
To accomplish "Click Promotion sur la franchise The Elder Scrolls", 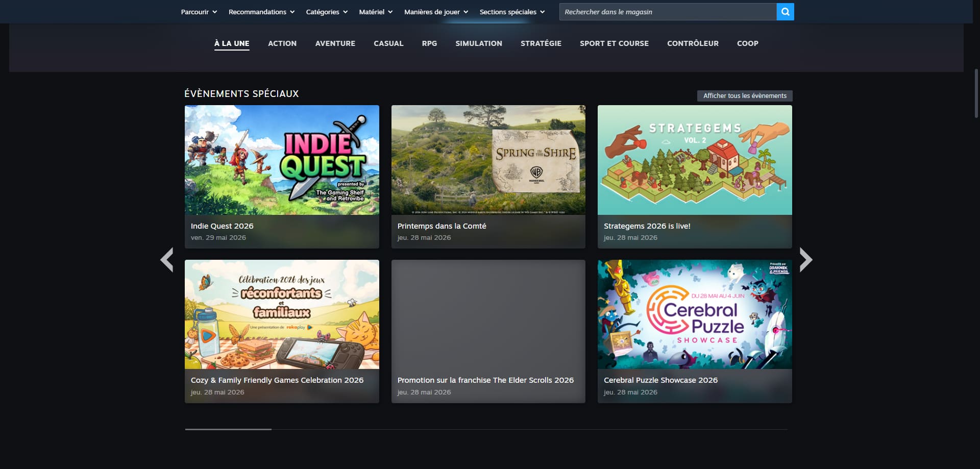I will point(485,380).
